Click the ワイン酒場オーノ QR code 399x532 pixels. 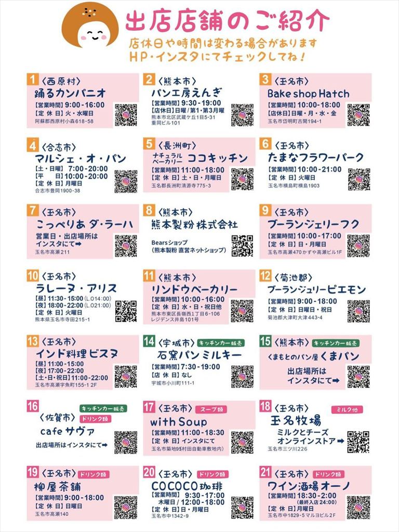point(358,508)
